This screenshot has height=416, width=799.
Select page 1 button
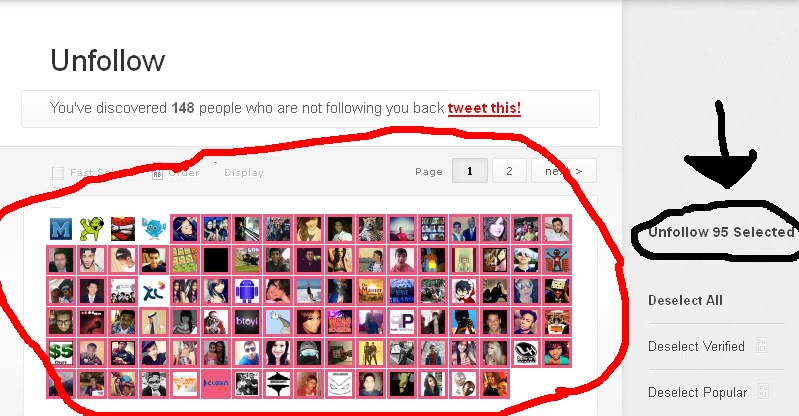pyautogui.click(x=470, y=171)
